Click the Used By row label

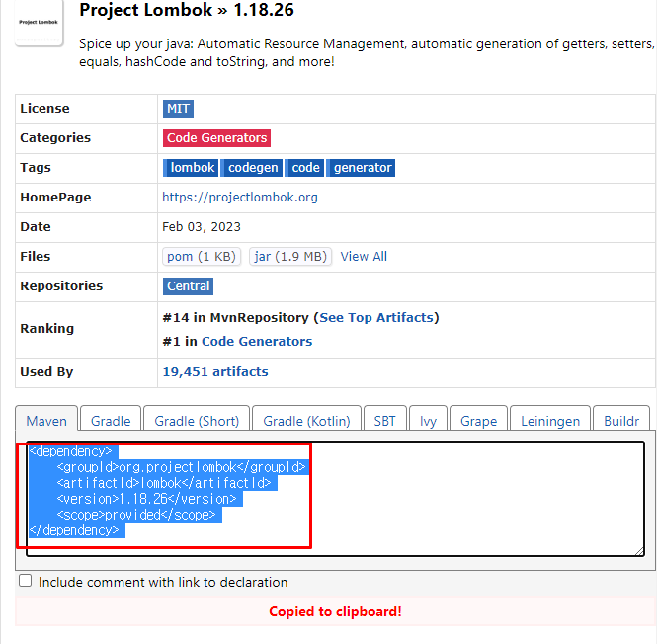(x=46, y=371)
